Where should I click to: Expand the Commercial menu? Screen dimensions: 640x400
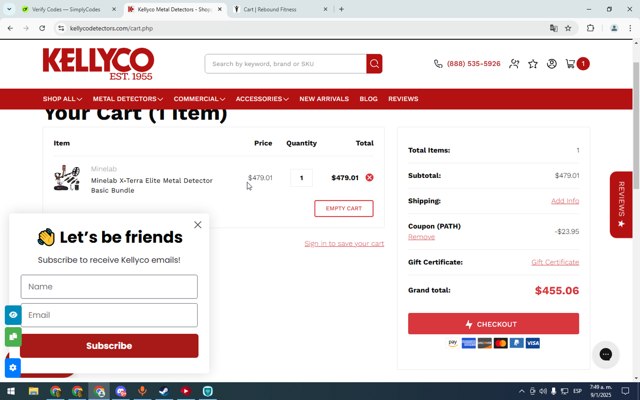click(x=199, y=99)
